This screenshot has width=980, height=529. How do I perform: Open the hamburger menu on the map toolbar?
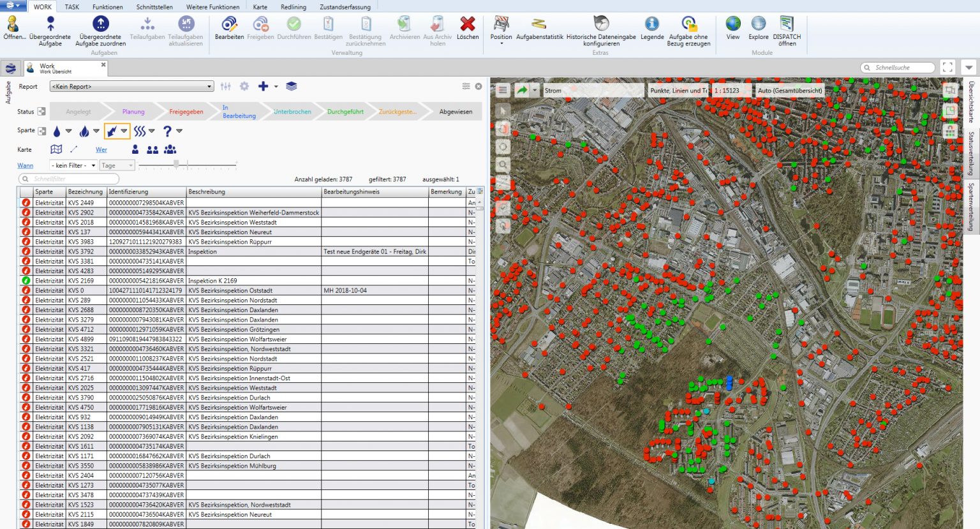tap(501, 90)
